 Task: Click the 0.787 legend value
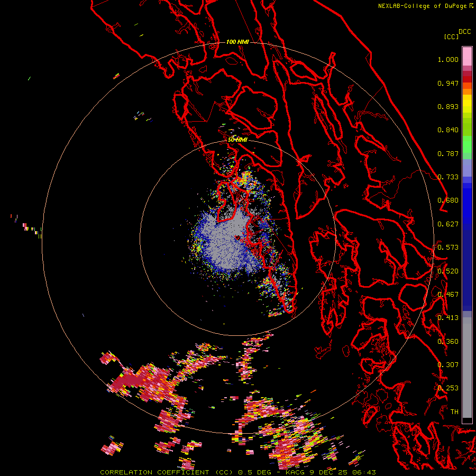click(x=448, y=153)
